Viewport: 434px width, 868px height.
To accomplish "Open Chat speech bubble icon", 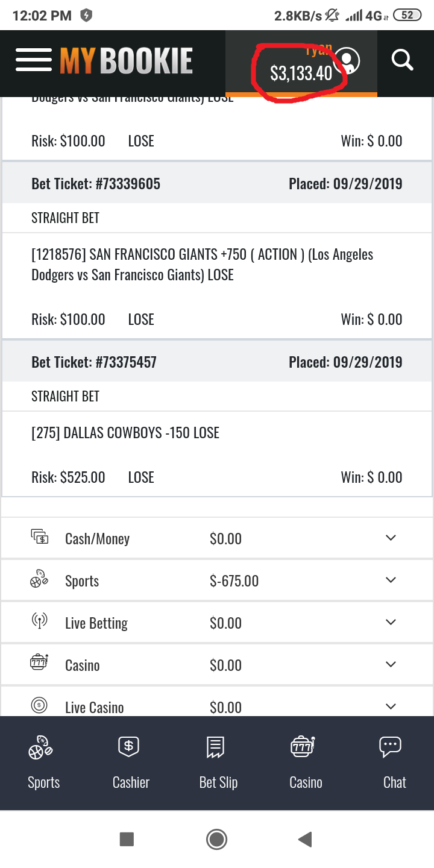I will click(x=390, y=746).
